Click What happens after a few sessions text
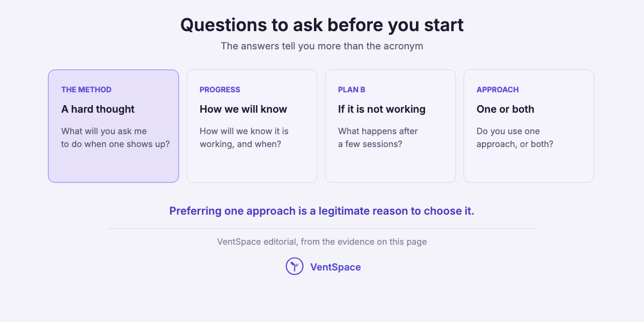The width and height of the screenshot is (644, 322). (378, 137)
